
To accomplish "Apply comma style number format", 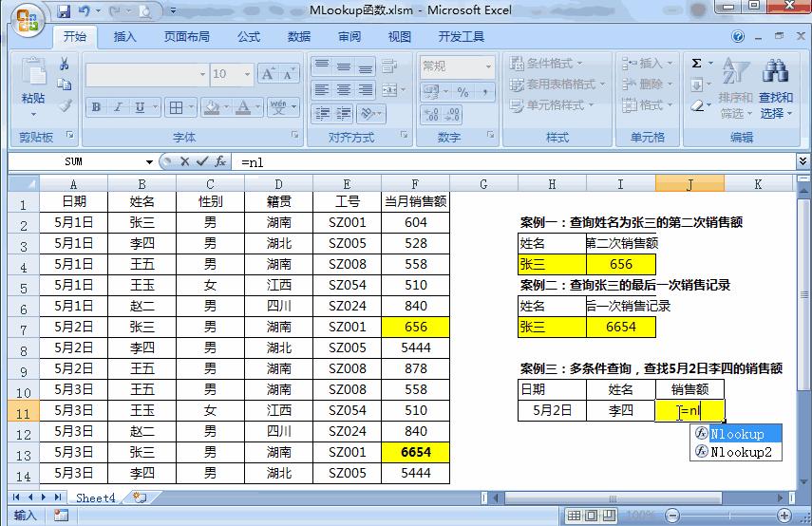I will 484,92.
